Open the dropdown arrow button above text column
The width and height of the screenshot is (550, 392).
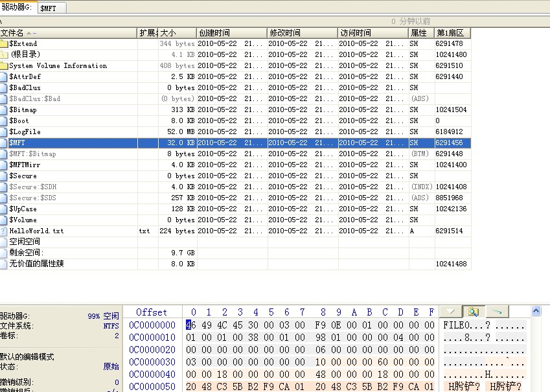click(451, 312)
